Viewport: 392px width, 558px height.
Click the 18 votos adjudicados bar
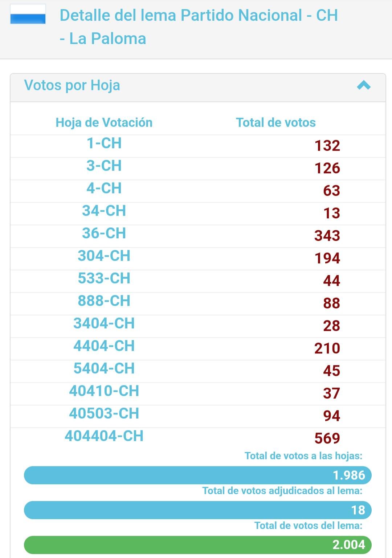point(198,510)
